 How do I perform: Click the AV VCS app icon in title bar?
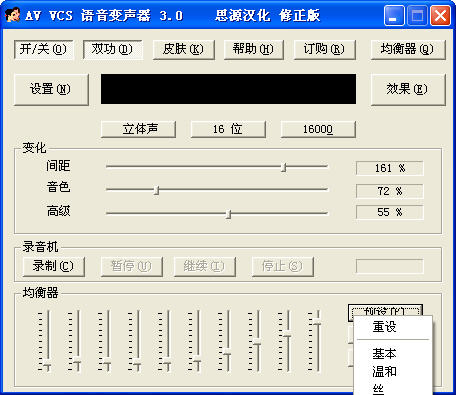(13, 15)
